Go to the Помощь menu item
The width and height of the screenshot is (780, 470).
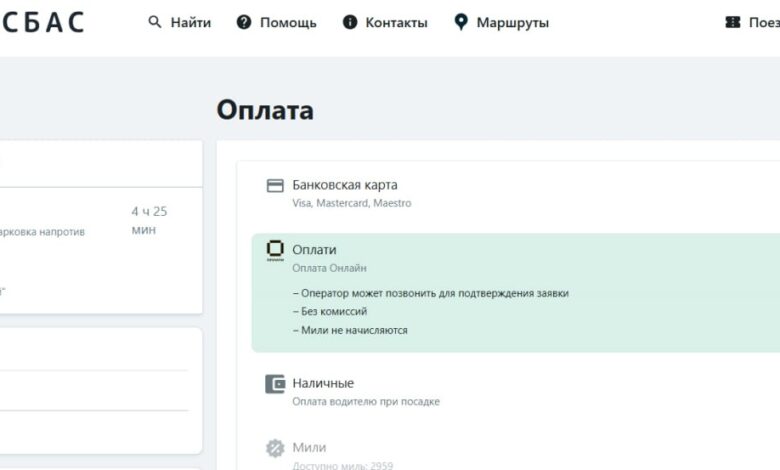click(x=288, y=22)
